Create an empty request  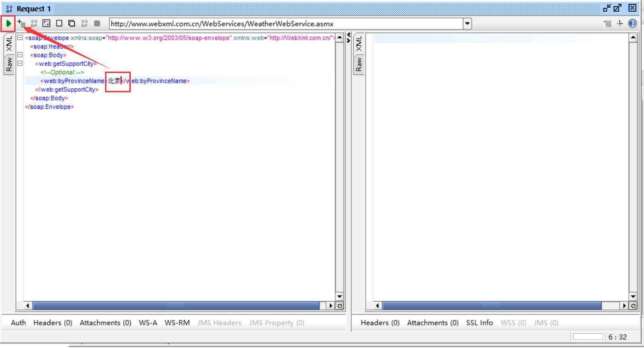click(59, 23)
